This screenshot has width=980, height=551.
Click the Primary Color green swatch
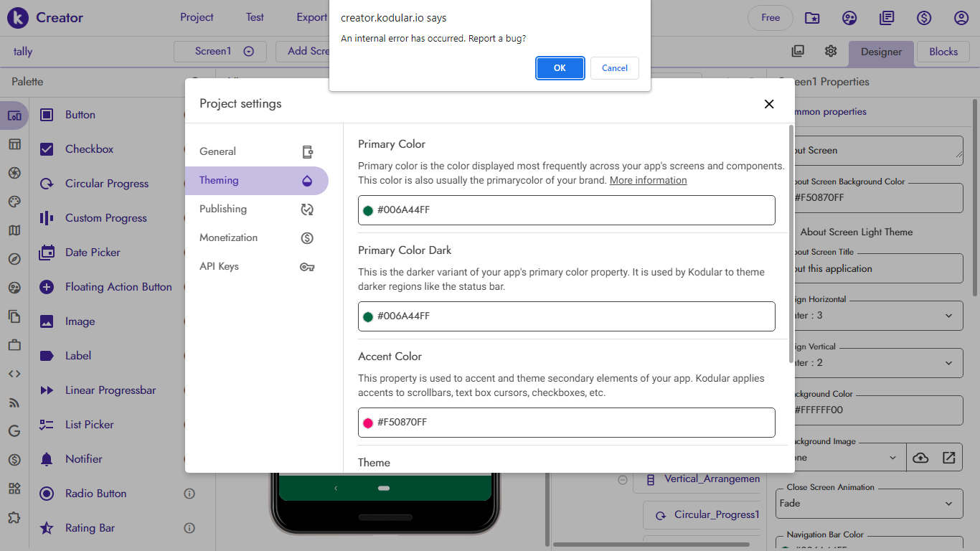pos(368,210)
